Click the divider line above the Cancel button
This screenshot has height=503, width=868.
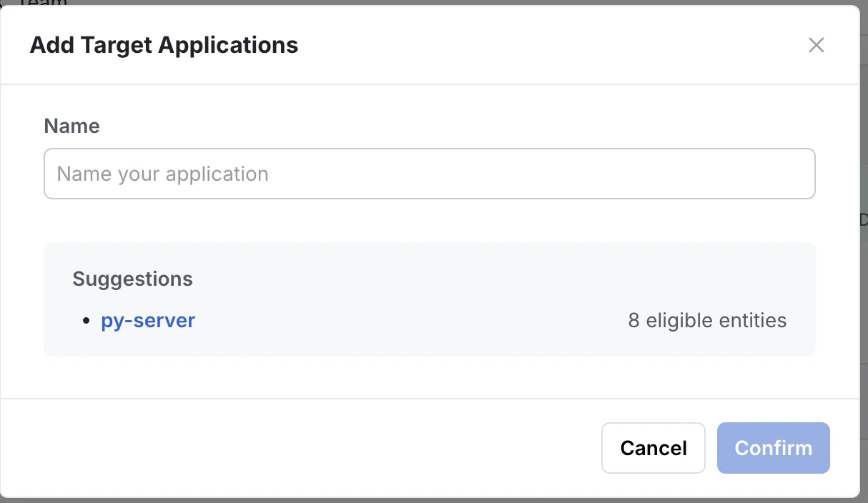click(x=430, y=399)
